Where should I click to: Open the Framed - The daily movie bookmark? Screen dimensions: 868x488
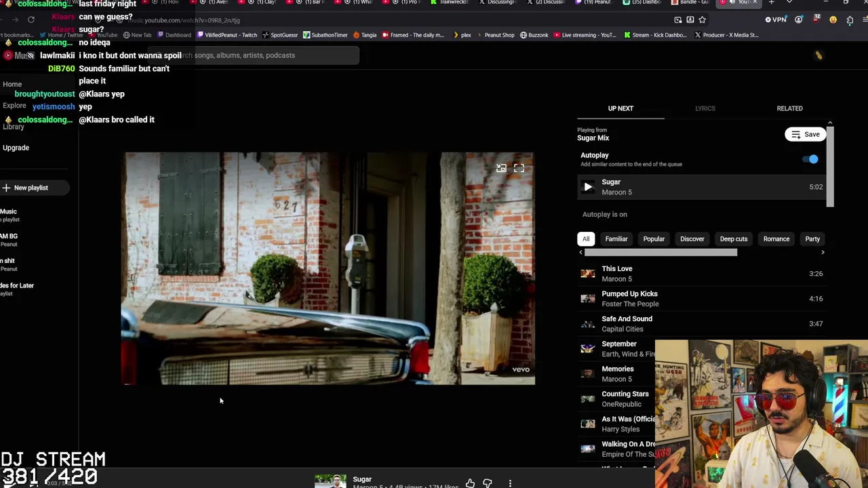[413, 35]
